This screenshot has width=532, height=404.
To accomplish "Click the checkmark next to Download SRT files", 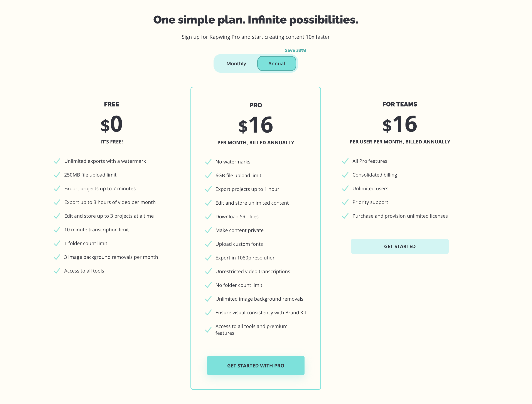I will 208,216.
